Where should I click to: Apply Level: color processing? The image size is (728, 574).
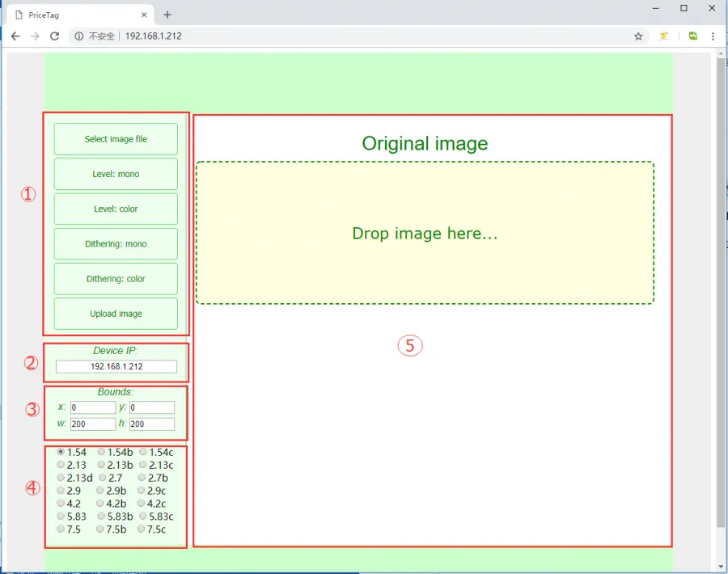(116, 209)
